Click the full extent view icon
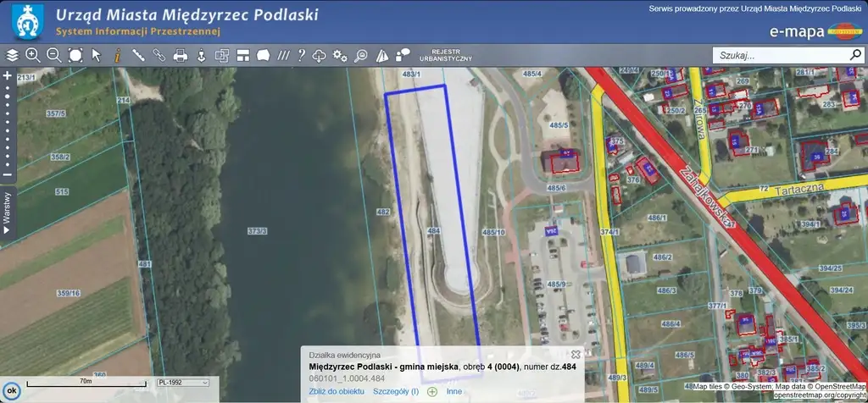The image size is (868, 403). click(x=75, y=55)
